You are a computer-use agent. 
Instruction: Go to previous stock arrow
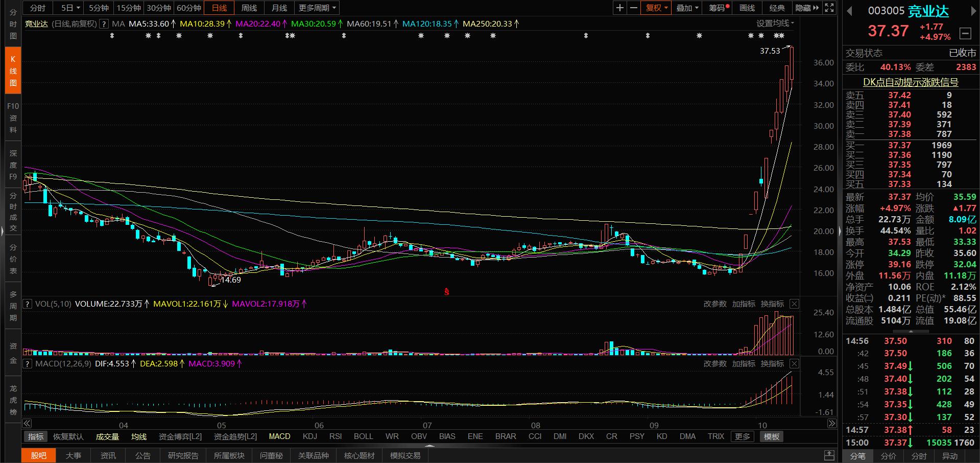coord(849,11)
